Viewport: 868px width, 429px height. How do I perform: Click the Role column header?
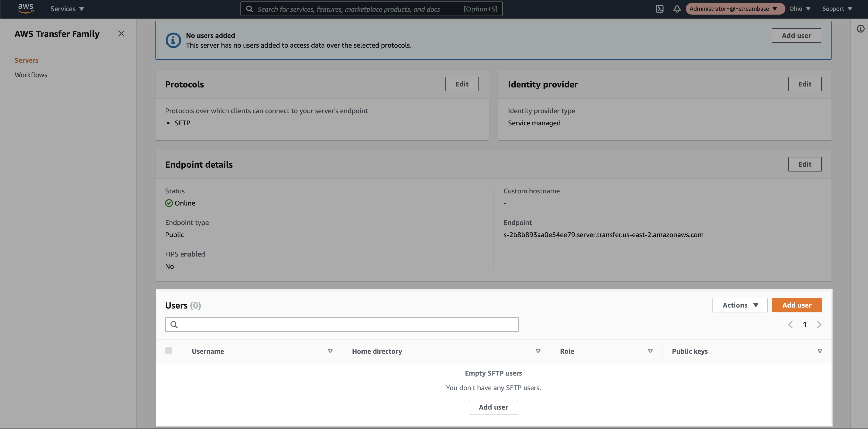[x=567, y=351]
